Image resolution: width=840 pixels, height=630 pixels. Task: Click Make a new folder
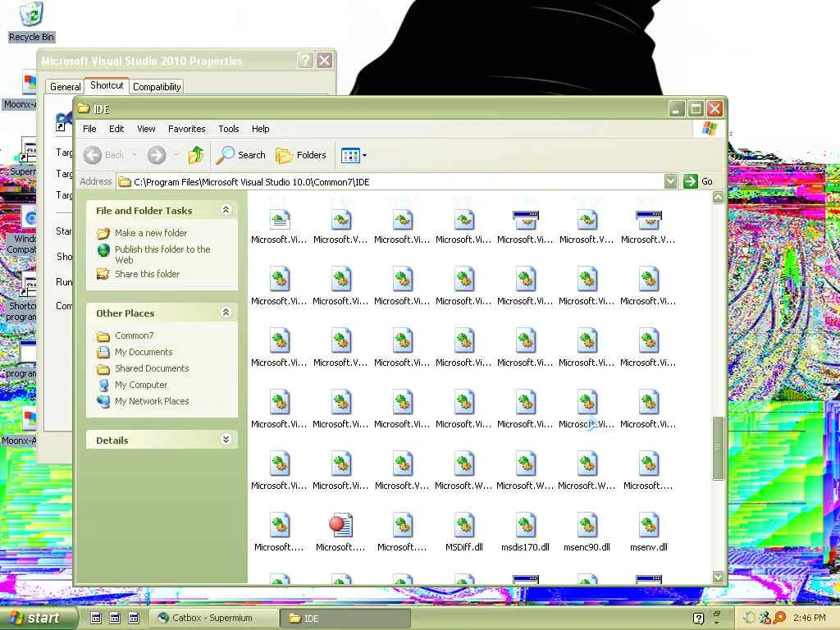[x=151, y=233]
